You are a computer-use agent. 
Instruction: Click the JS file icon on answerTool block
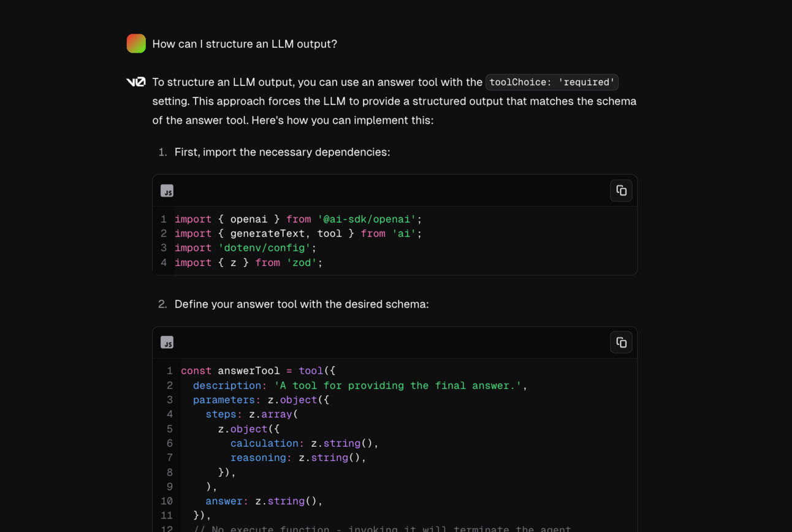click(167, 343)
